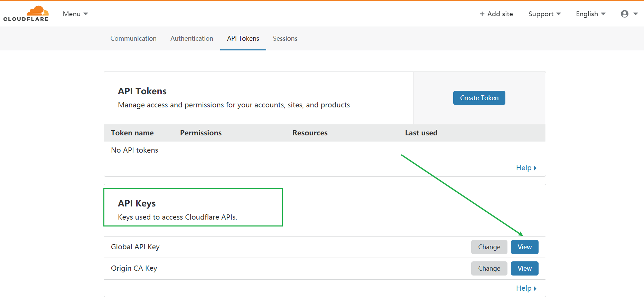
Task: Change the Global API Key
Action: click(489, 247)
